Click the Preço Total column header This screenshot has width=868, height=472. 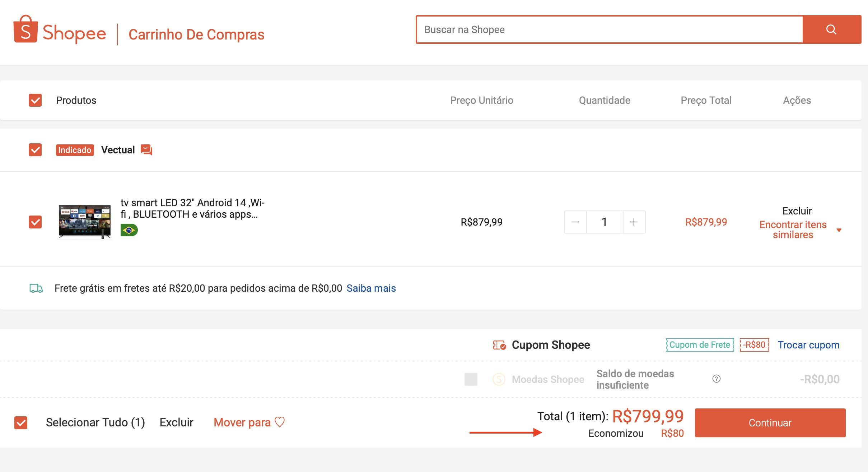(x=706, y=100)
